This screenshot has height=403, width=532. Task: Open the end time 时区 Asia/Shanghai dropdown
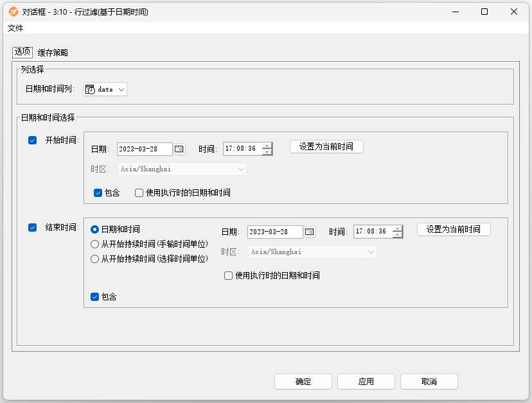click(x=312, y=252)
